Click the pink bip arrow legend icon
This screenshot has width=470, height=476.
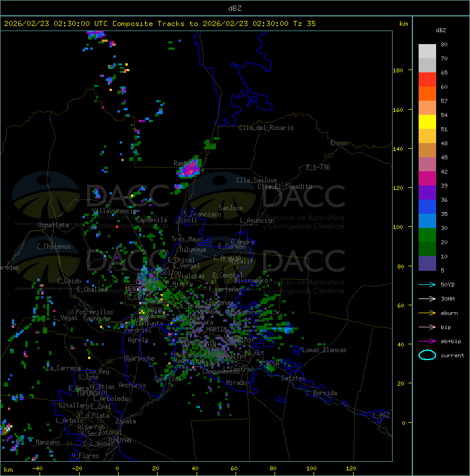click(x=427, y=327)
